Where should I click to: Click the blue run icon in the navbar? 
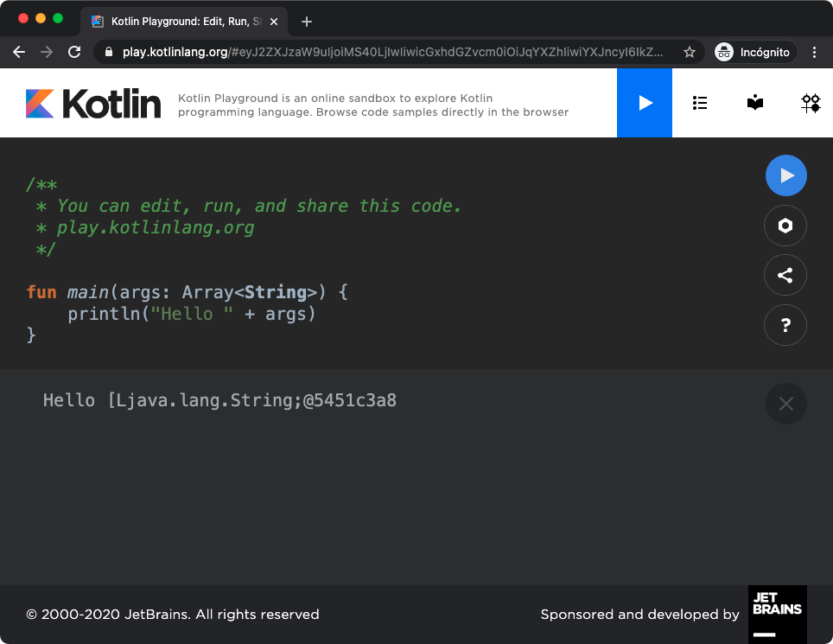[x=644, y=102]
